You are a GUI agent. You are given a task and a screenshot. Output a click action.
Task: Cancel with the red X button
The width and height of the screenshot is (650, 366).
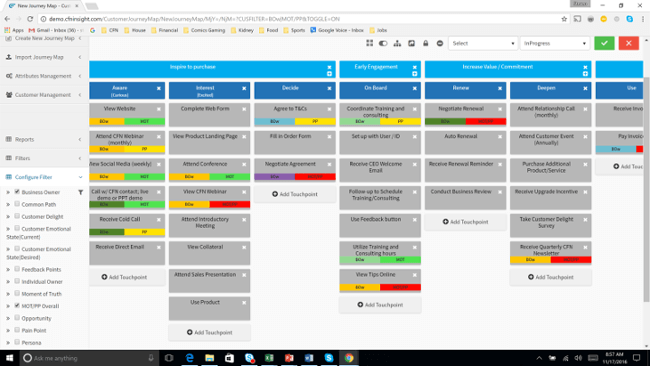[628, 43]
